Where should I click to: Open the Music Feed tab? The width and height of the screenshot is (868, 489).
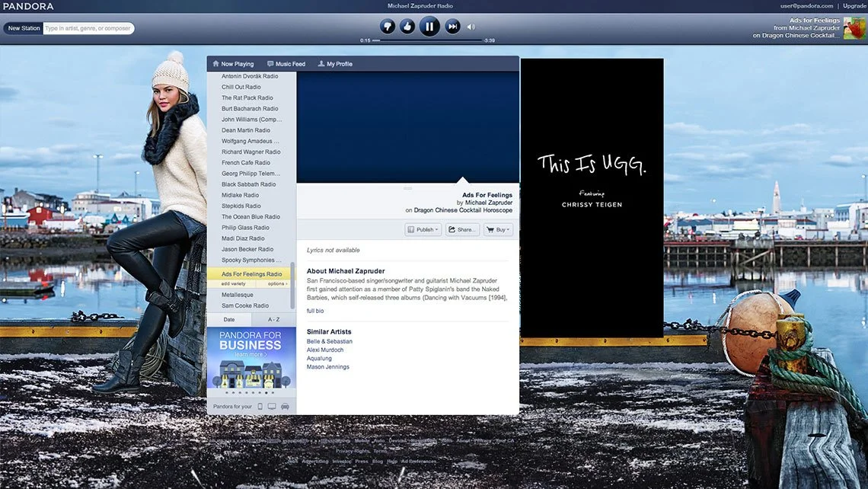[286, 64]
